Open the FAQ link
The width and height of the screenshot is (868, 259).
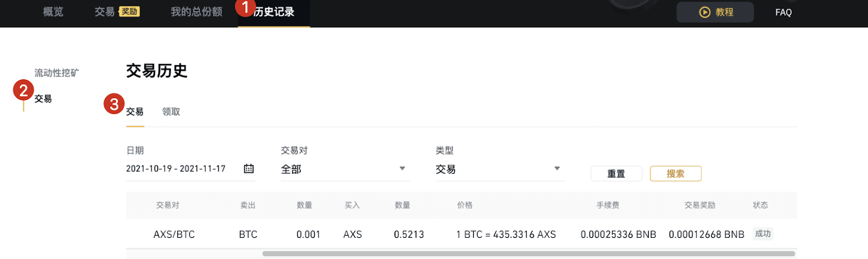783,12
